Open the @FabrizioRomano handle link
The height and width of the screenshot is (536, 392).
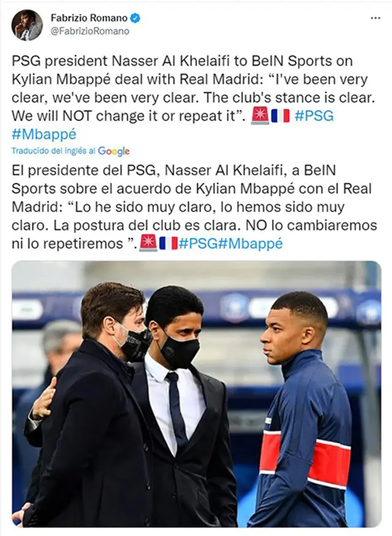click(x=90, y=31)
